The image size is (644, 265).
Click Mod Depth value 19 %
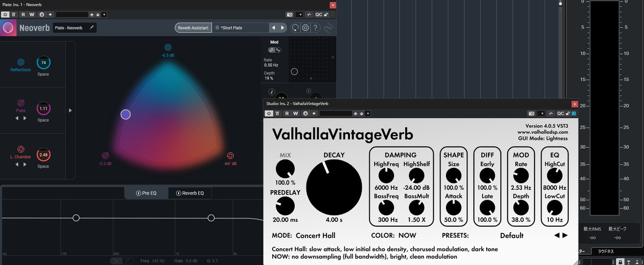pos(269,78)
